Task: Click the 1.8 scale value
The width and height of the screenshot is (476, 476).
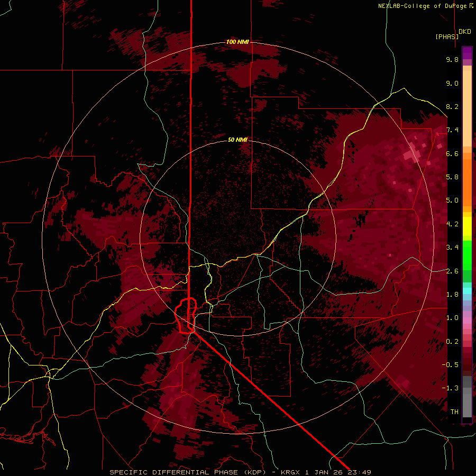Action: [452, 295]
